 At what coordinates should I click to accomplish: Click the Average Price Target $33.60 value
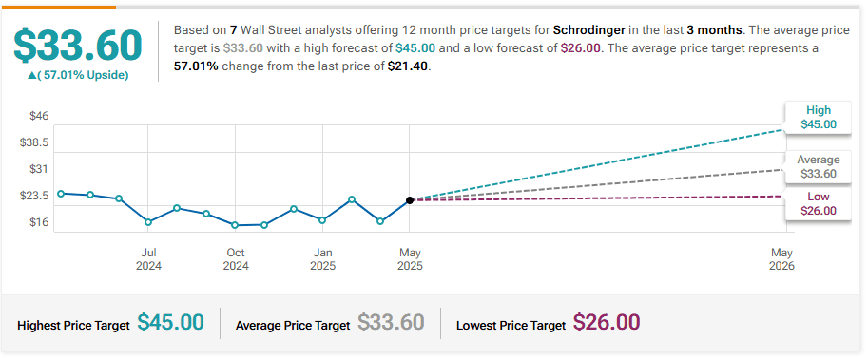391,322
